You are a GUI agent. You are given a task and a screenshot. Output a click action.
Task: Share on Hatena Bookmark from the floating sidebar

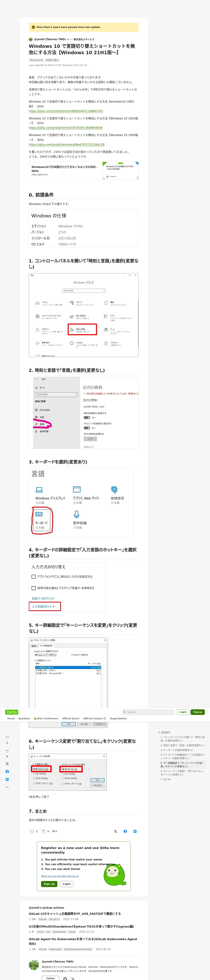pos(7,780)
